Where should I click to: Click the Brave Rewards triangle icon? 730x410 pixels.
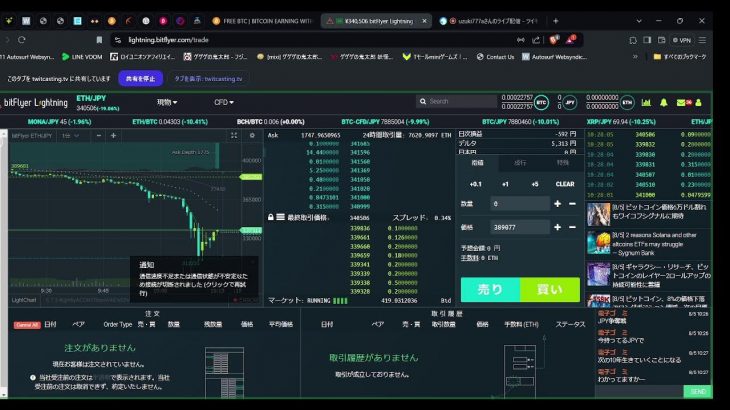tap(571, 40)
